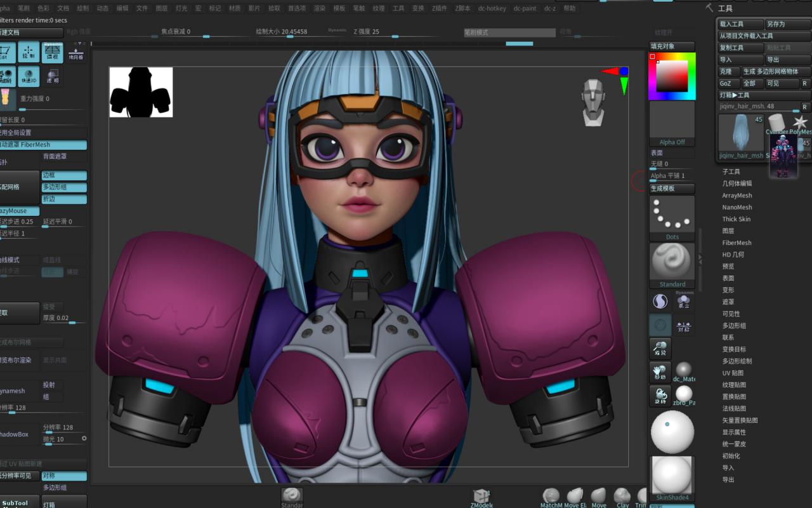The image size is (812, 508).
Task: Open the 色彩 menu
Action: point(43,8)
